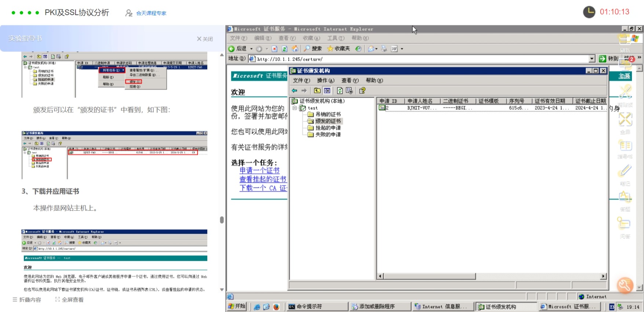Click the back arrow in 证书颁发机构 toolbar
Screen dimensions: 644x312
click(294, 91)
